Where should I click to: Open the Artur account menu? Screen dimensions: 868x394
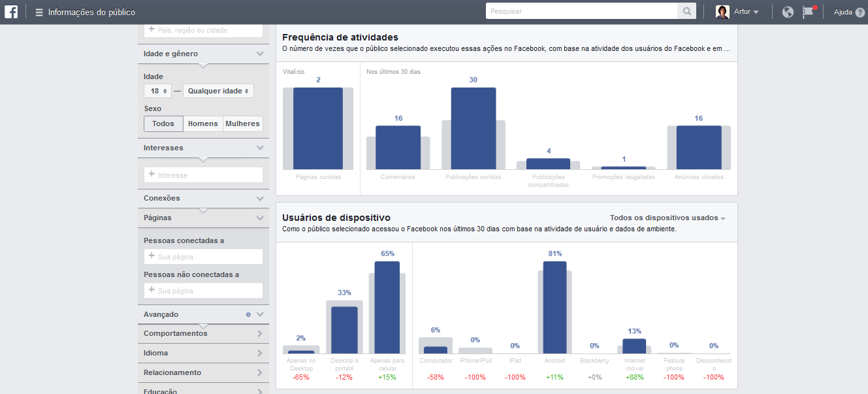coord(746,12)
